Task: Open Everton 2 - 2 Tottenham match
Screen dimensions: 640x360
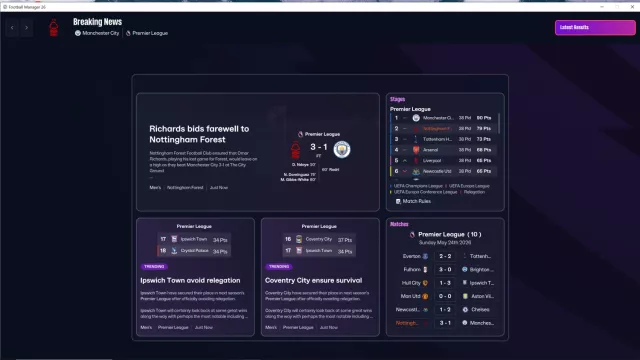Action: pos(445,256)
